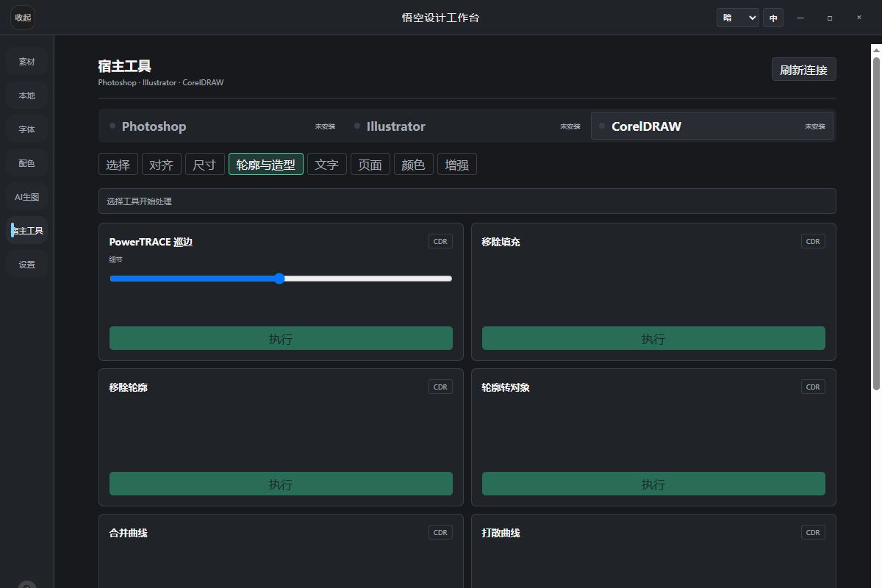This screenshot has height=588, width=882.
Task: Collapse the sidebar with 收起 button
Action: pyautogui.click(x=23, y=18)
